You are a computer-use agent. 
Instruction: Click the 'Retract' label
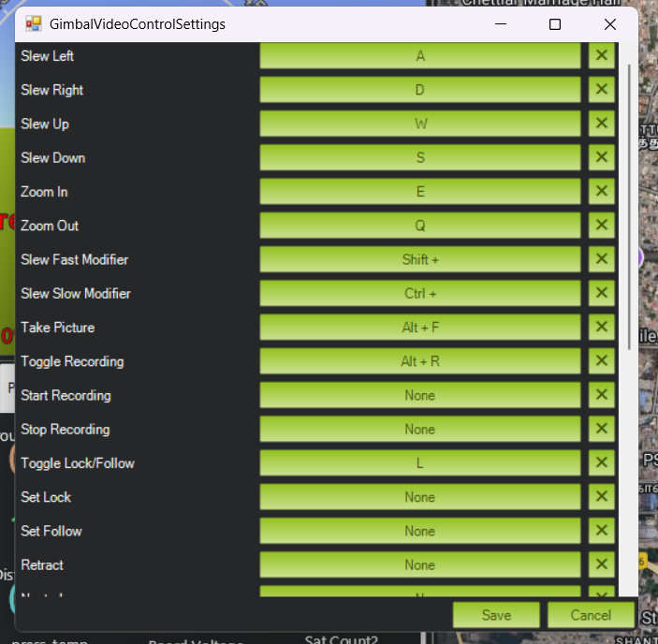(42, 564)
